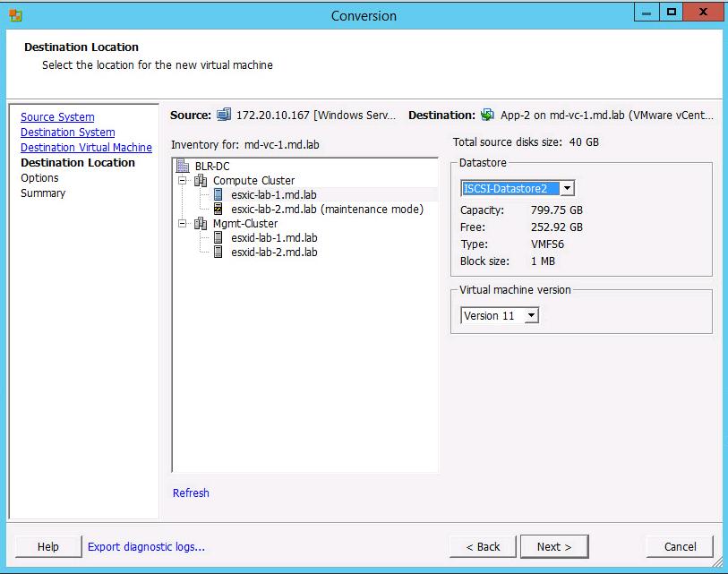
Task: Click the Converter app icon in title bar
Action: pyautogui.click(x=15, y=15)
